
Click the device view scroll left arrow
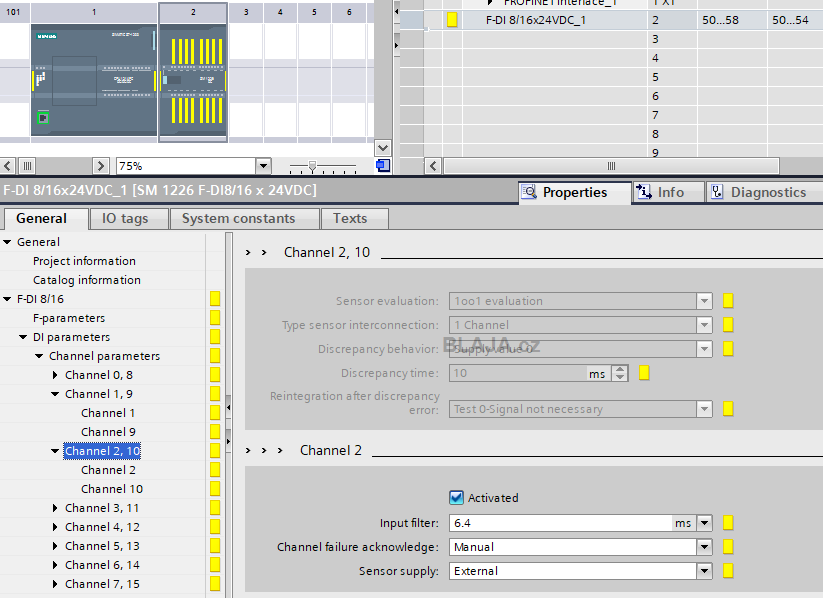[7, 166]
